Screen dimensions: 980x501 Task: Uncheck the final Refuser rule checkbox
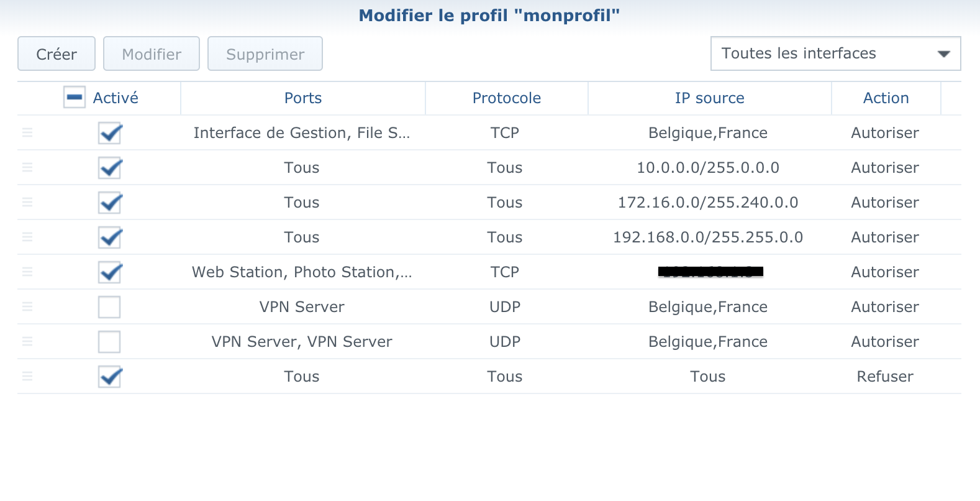click(109, 377)
